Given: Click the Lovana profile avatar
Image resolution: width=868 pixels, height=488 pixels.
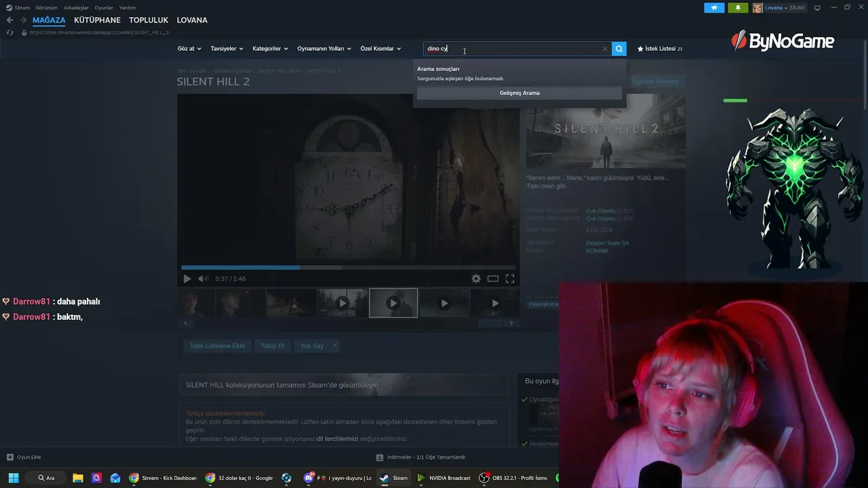Looking at the screenshot, I should coord(757,7).
